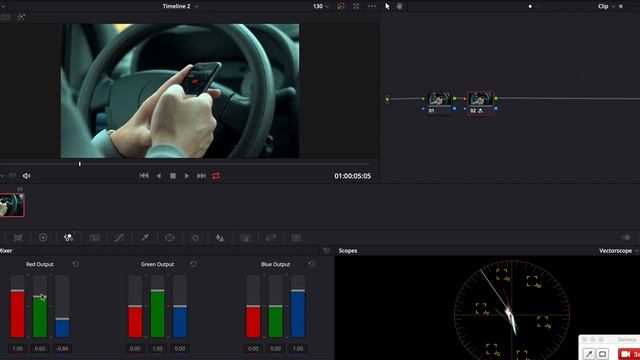This screenshot has height=360, width=640.
Task: Click green bar in Blue Output
Action: click(x=276, y=322)
